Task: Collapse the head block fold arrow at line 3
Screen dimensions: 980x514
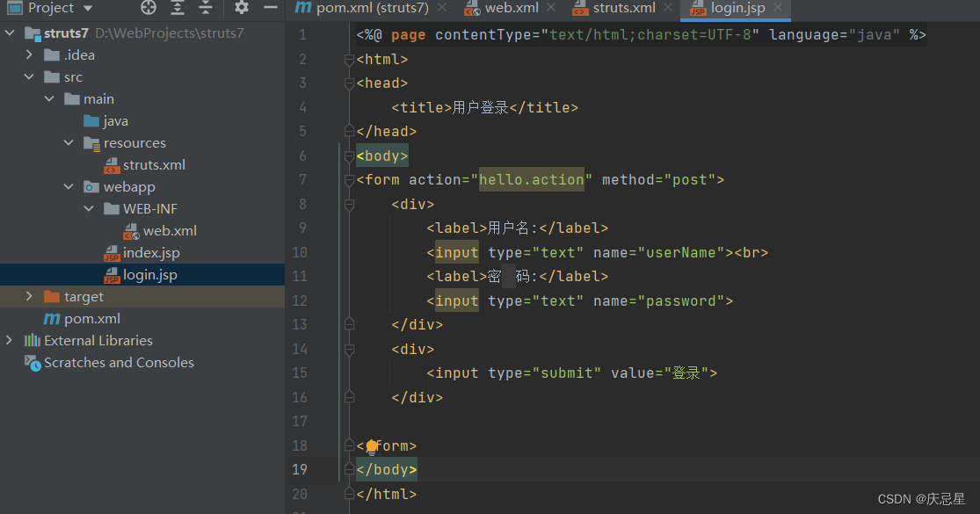Action: tap(349, 83)
